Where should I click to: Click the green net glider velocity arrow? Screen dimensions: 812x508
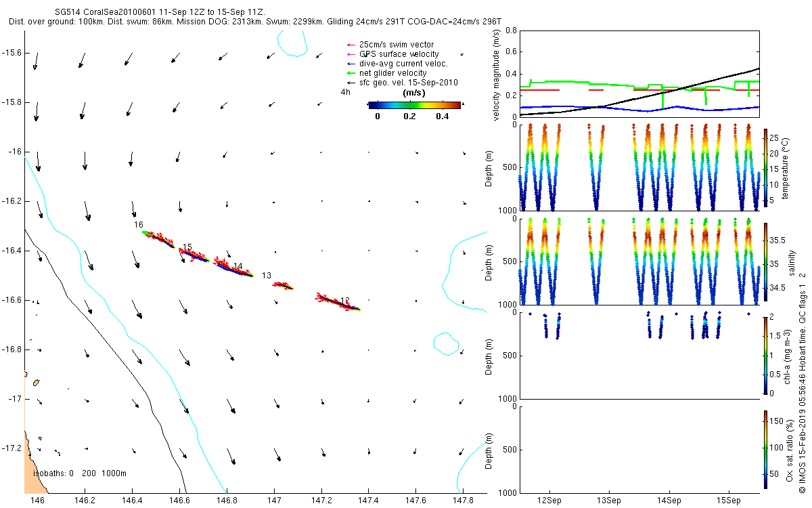(351, 73)
